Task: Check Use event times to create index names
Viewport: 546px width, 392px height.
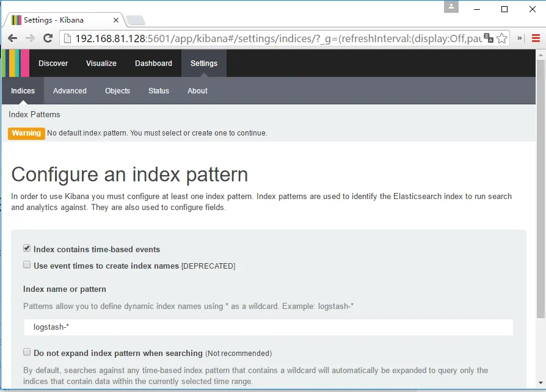Action: 27,264
